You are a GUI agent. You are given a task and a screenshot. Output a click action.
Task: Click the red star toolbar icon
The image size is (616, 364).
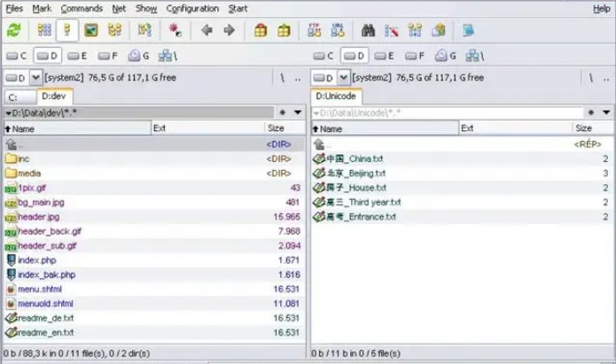click(x=175, y=30)
